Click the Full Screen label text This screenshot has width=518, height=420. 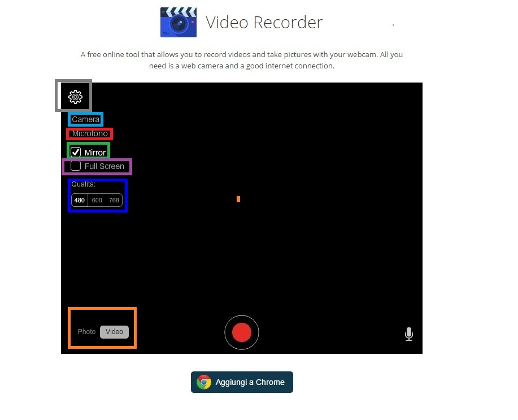click(105, 166)
